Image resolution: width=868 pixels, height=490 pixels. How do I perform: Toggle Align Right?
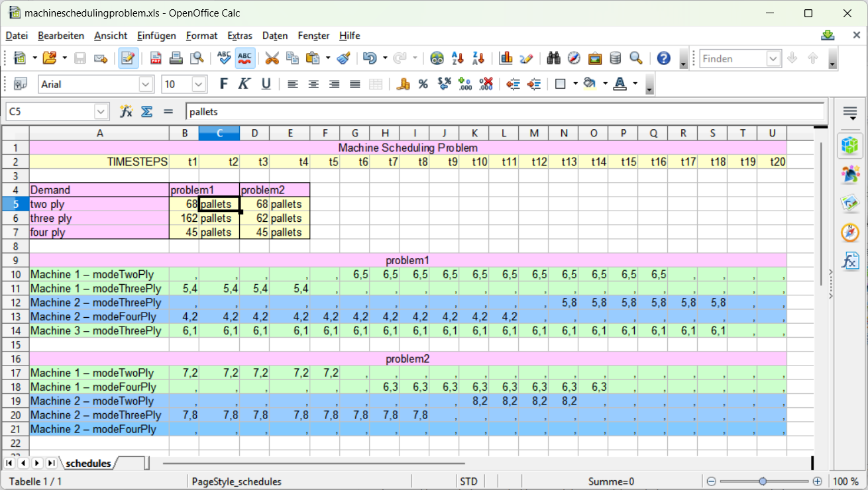tap(334, 84)
